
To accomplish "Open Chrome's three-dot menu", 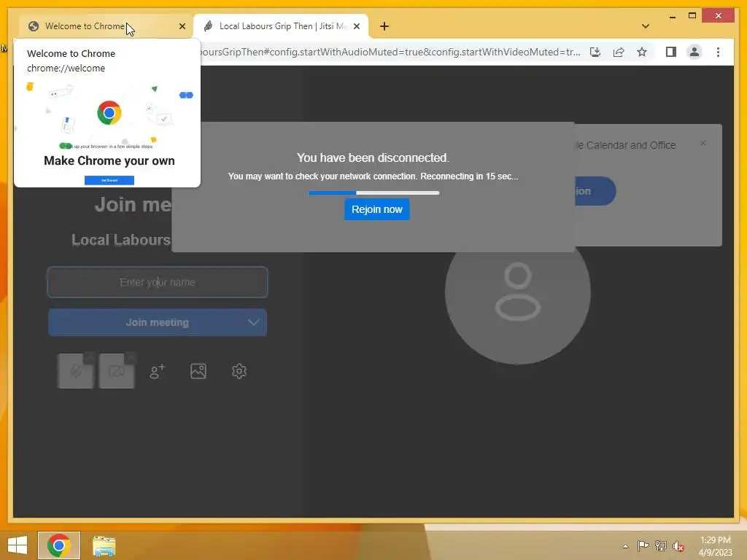I will click(x=718, y=52).
